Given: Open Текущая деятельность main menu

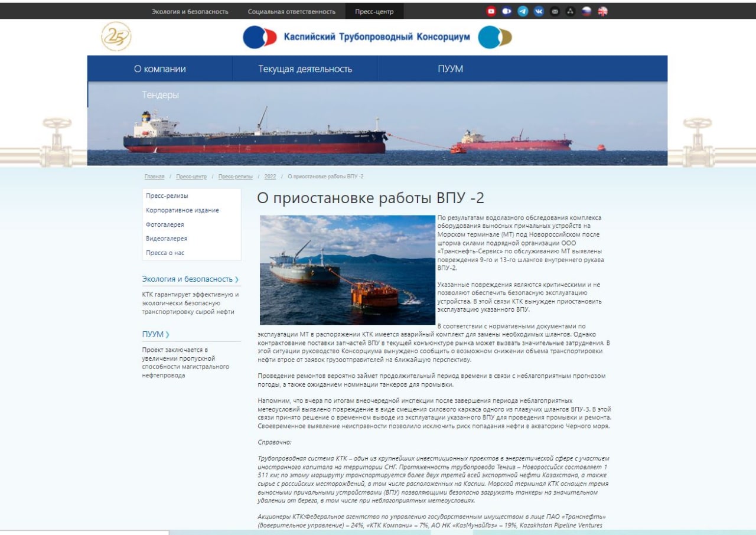Looking at the screenshot, I should click(x=305, y=68).
